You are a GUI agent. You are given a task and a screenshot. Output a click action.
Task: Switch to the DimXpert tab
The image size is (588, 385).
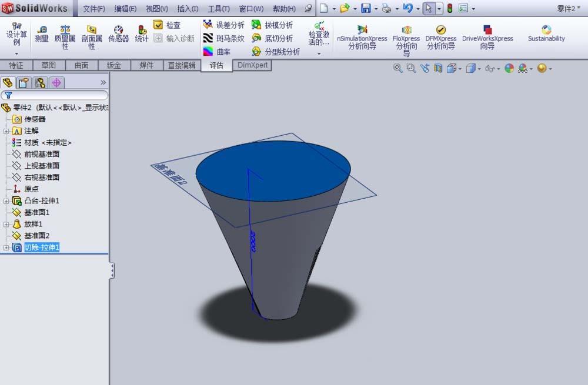(252, 65)
